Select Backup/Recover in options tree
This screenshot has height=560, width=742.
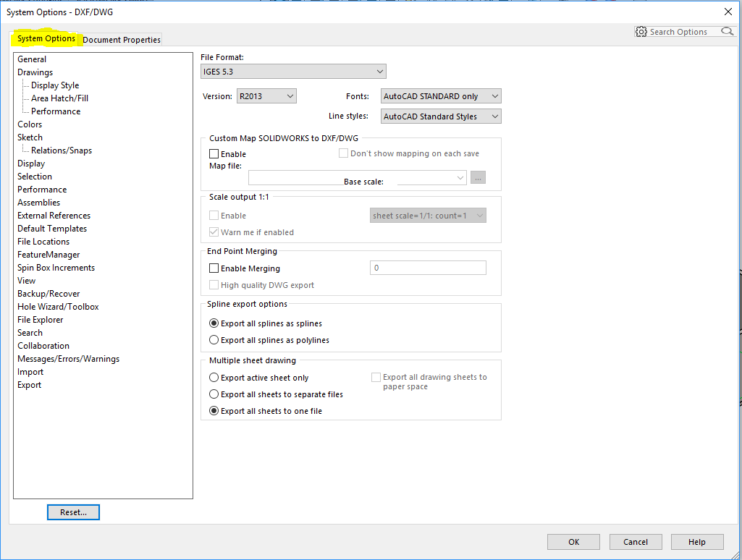(49, 294)
